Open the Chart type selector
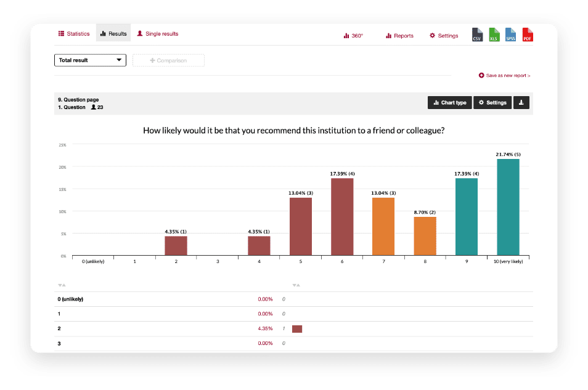 click(449, 102)
